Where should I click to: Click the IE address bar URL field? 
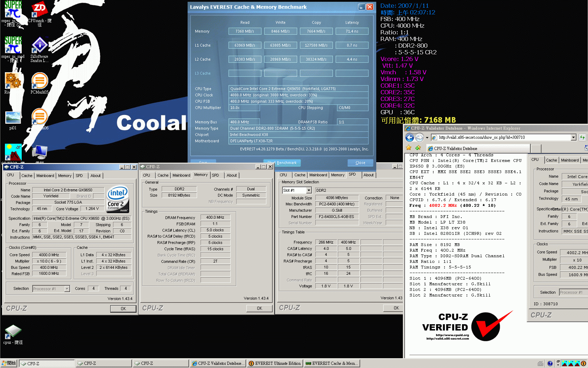(502, 137)
